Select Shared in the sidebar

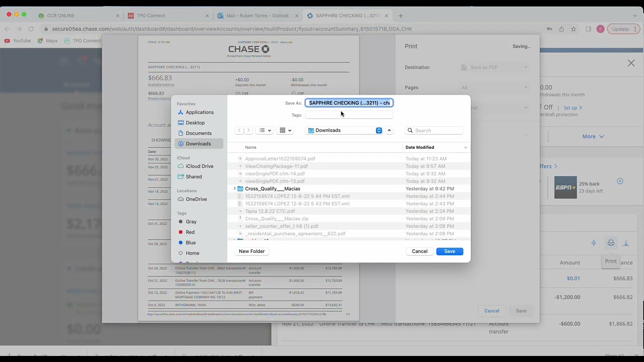tap(199, 176)
